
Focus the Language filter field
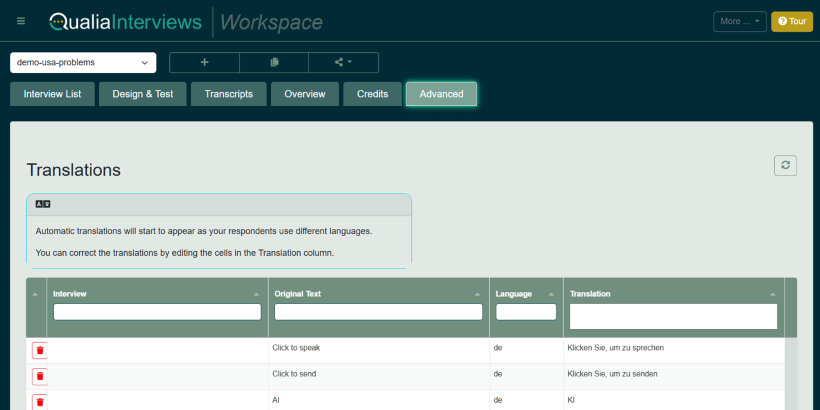526,312
